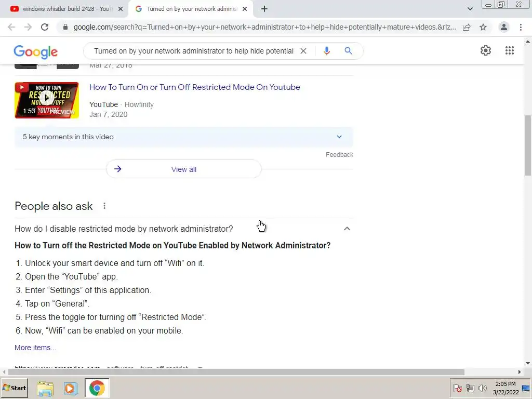Clear the search box with the X

coord(303,51)
